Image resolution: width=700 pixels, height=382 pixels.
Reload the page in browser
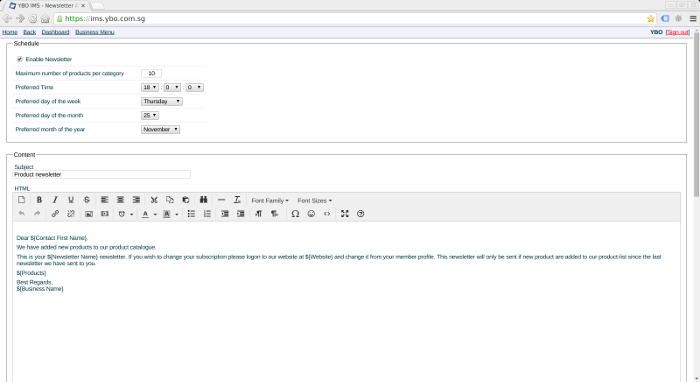(33, 19)
